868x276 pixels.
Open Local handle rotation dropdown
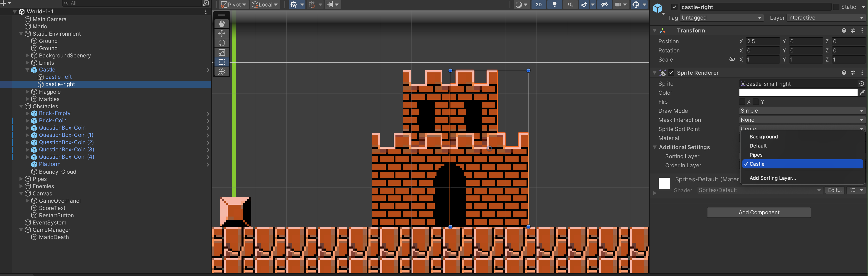[x=265, y=4]
